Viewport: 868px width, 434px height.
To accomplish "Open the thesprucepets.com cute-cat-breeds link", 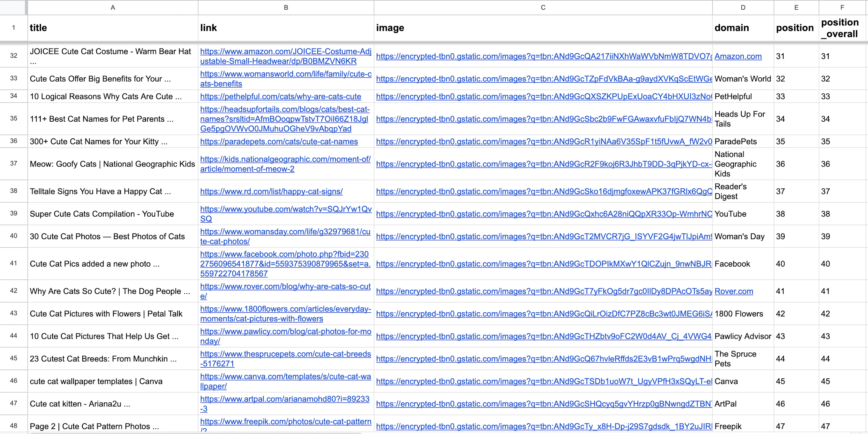I will click(x=285, y=359).
